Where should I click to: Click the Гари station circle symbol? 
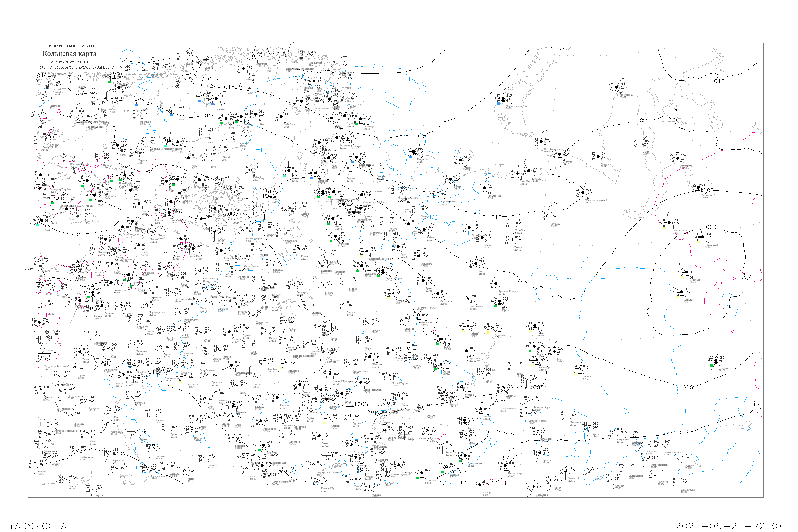coord(554,351)
